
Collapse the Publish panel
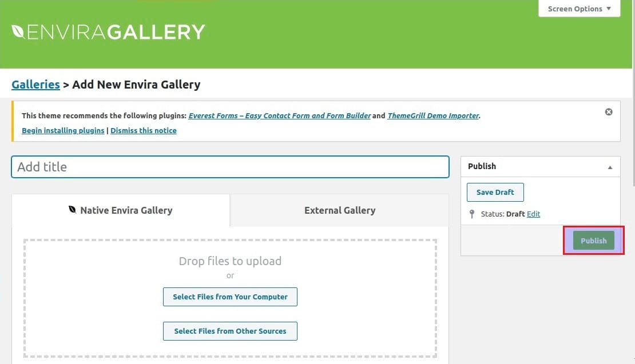point(610,167)
